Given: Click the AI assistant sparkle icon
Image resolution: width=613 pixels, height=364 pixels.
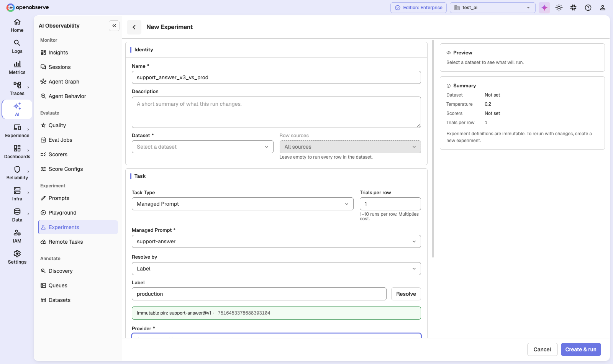Looking at the screenshot, I should coord(544,8).
